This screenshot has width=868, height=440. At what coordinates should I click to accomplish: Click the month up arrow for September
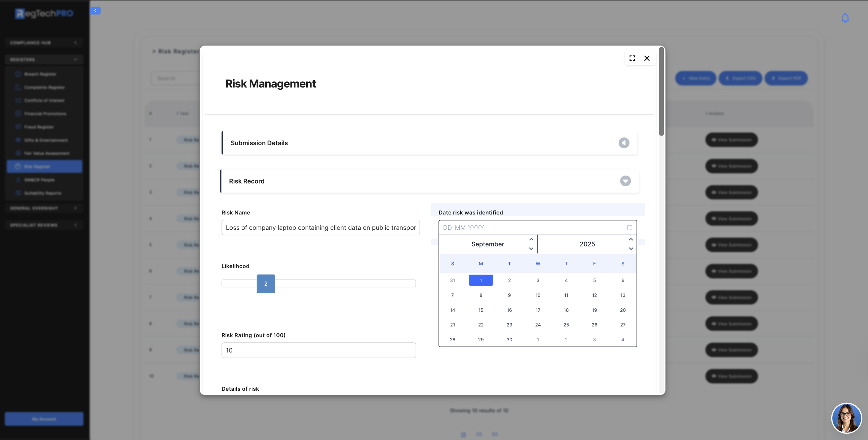tap(531, 239)
